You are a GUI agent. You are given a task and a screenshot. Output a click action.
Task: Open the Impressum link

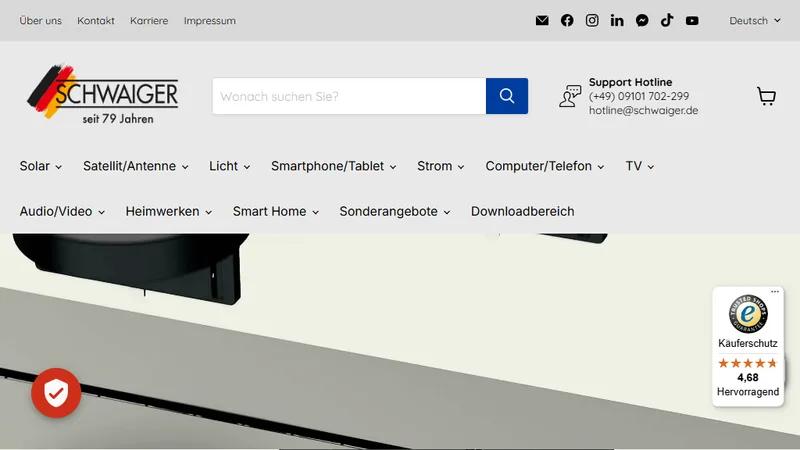tap(210, 21)
